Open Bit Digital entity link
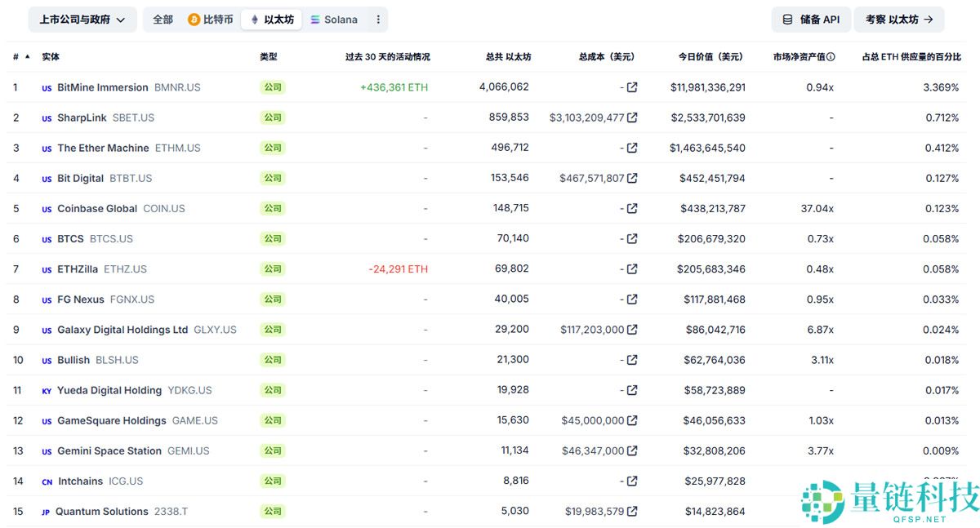This screenshot has height=528, width=980. (80, 178)
